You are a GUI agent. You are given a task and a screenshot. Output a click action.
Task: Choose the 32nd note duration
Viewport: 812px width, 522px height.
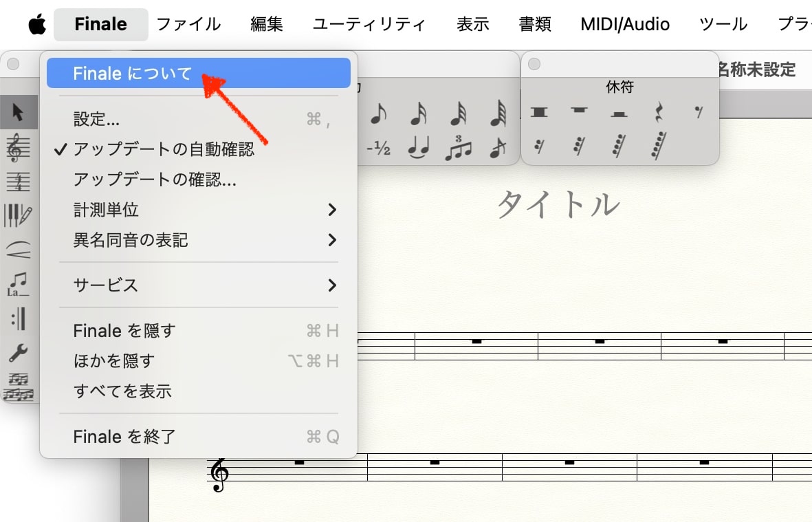click(459, 114)
